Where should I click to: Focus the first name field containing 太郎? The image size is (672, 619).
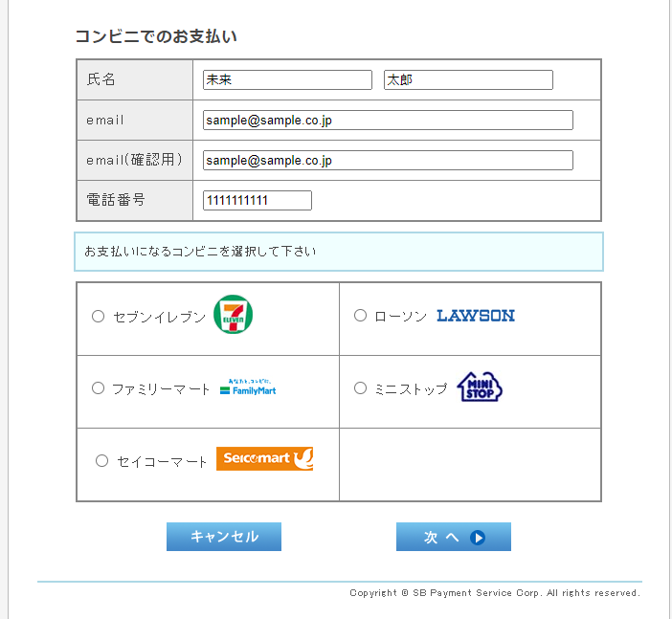[x=468, y=80]
